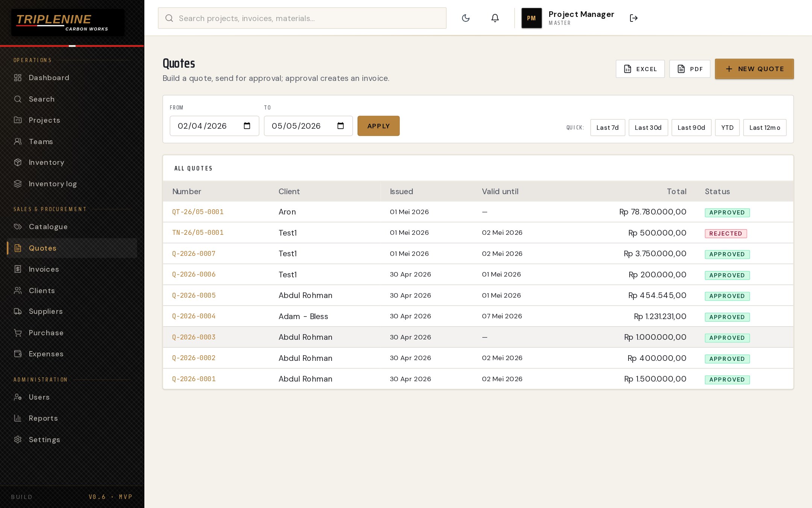The width and height of the screenshot is (812, 508).
Task: Open quote QT-26/05-0001
Action: 198,212
